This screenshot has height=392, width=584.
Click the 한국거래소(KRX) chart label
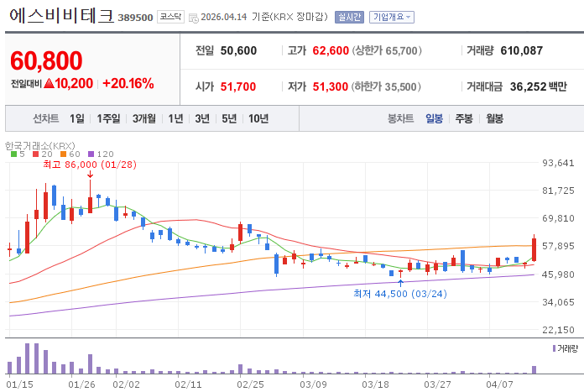click(x=39, y=146)
